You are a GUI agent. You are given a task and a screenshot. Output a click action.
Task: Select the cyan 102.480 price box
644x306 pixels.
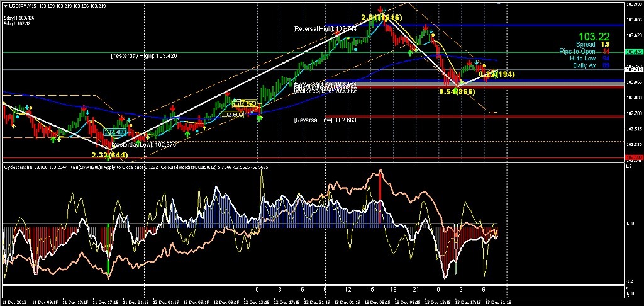coord(114,132)
